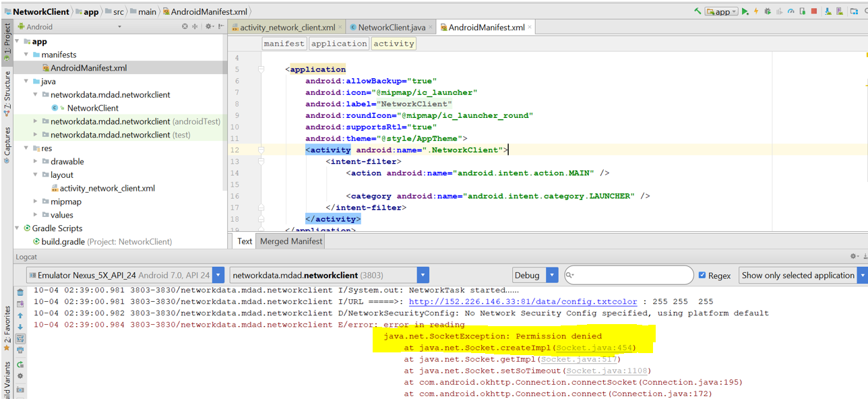Collapse the app module tree node
This screenshot has width=868, height=409.
[x=18, y=42]
